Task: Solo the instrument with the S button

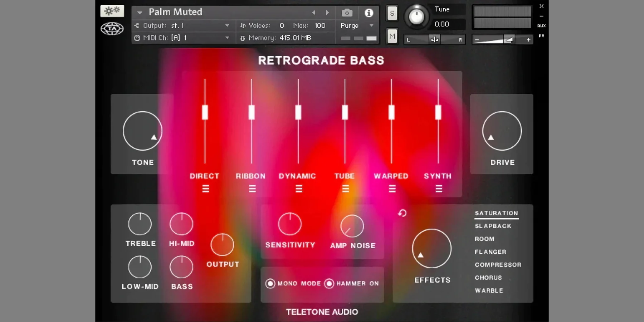Action: (x=392, y=13)
